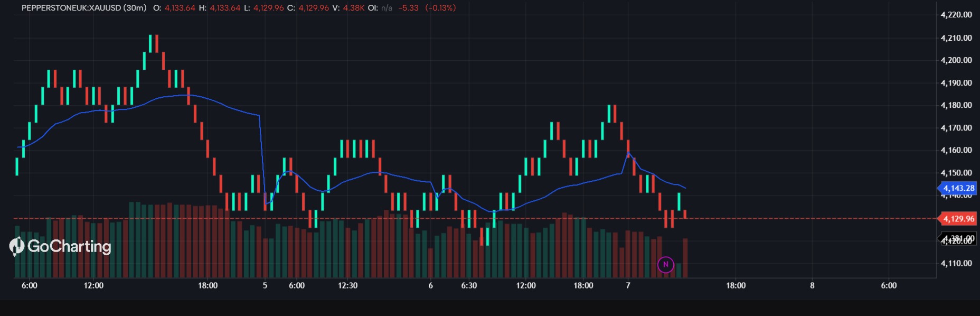Click the OI: n/a readout

380,8
